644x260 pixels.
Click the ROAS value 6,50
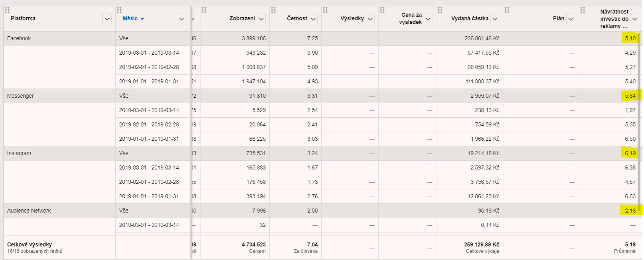pyautogui.click(x=630, y=139)
